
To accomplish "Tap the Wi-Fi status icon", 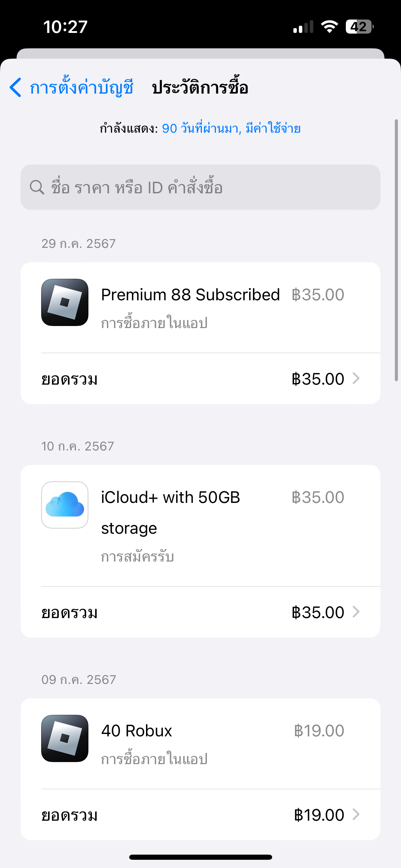I will tap(329, 26).
